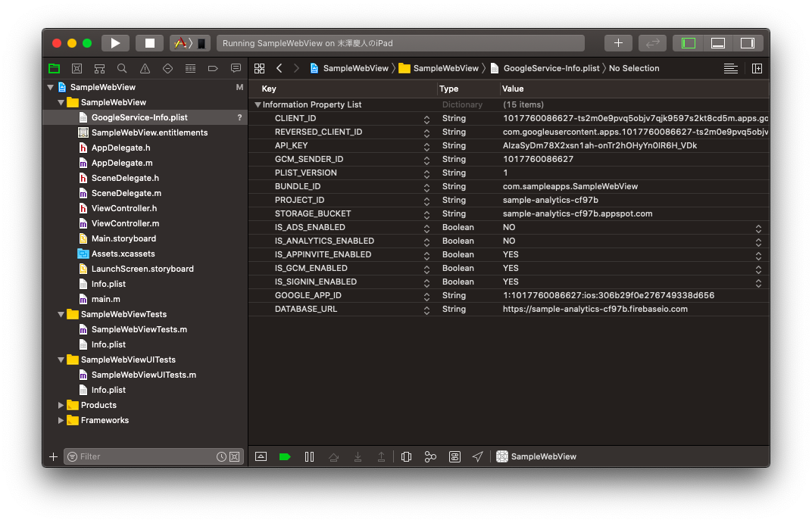Open editor options lines menu

pos(731,68)
